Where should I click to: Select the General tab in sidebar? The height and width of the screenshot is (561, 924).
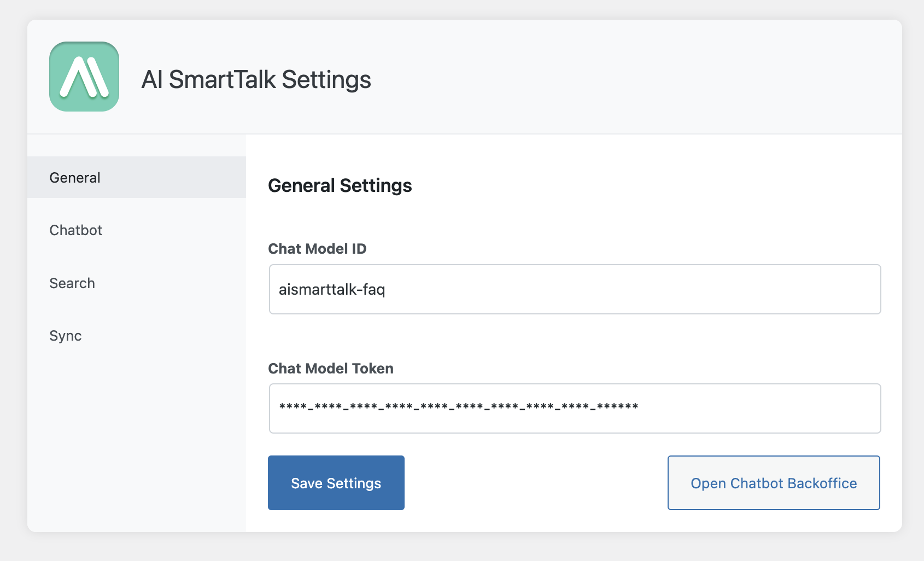pos(137,177)
